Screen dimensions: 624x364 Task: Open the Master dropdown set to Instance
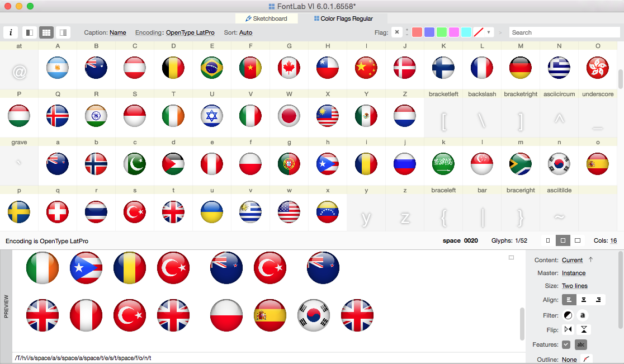coord(574,273)
